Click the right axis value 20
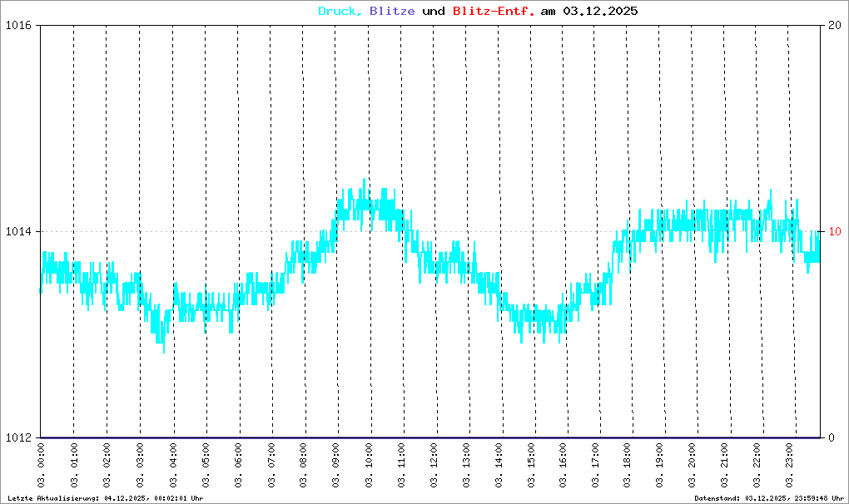 835,26
